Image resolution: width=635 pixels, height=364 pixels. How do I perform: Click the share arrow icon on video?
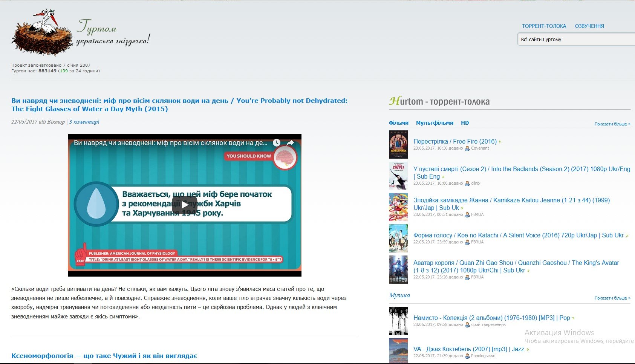click(x=290, y=143)
